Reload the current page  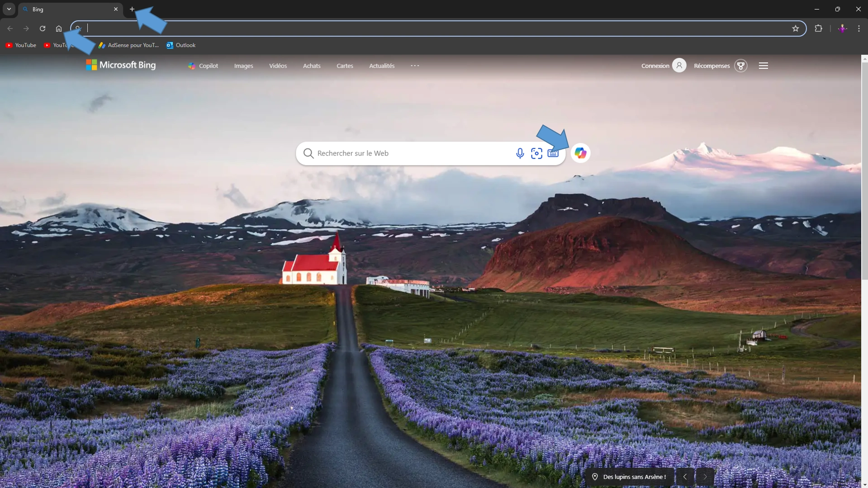(43, 28)
